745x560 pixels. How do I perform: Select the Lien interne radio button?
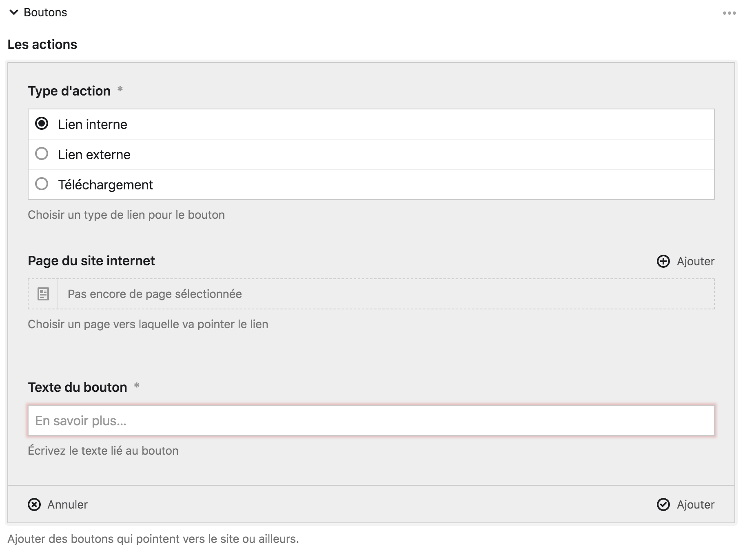tap(42, 124)
